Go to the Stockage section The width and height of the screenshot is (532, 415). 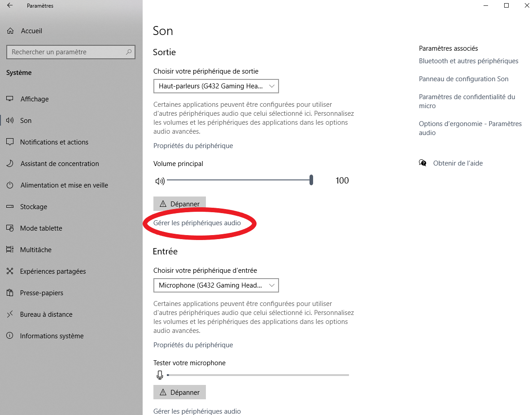click(34, 207)
